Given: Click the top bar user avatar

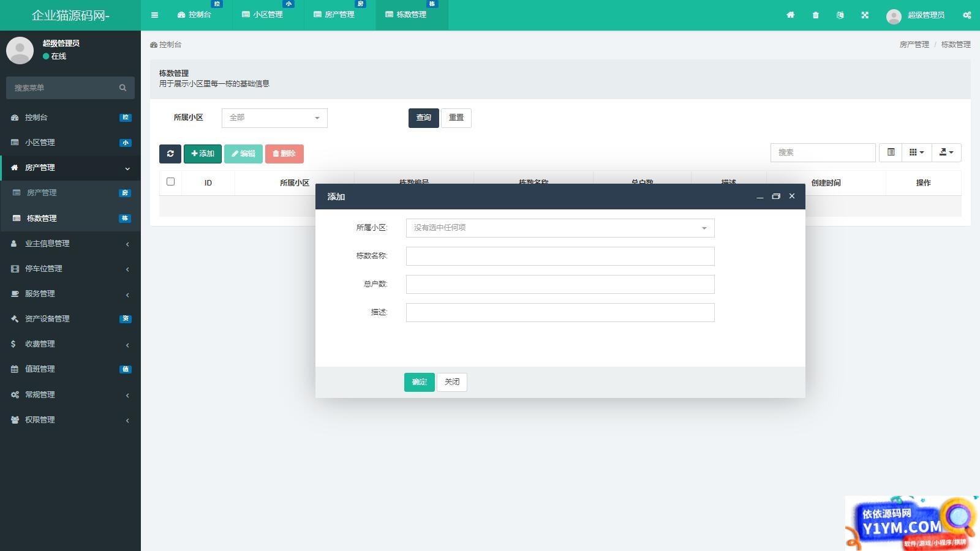Looking at the screenshot, I should [x=894, y=16].
